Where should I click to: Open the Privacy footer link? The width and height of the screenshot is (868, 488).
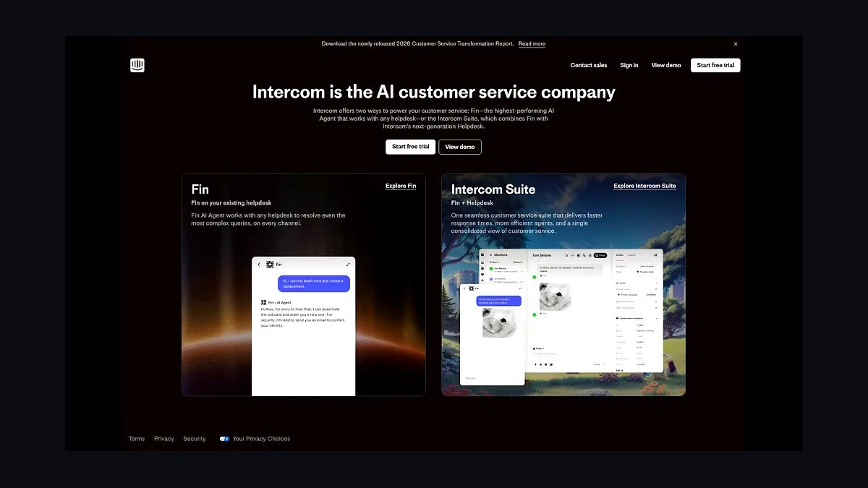(x=164, y=439)
